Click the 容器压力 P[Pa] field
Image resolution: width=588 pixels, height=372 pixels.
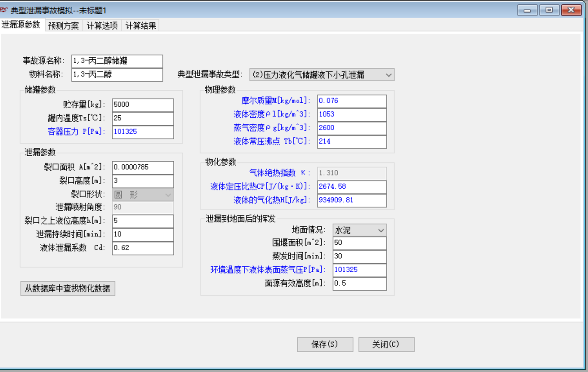point(143,132)
